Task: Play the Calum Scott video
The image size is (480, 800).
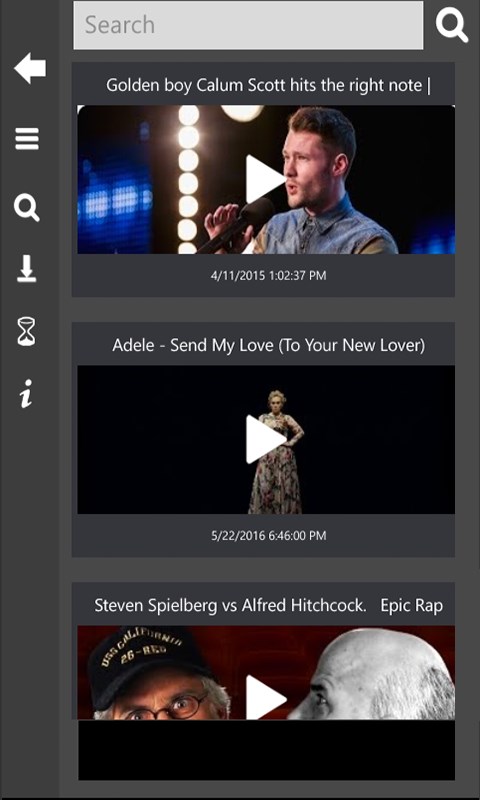Action: 265,179
